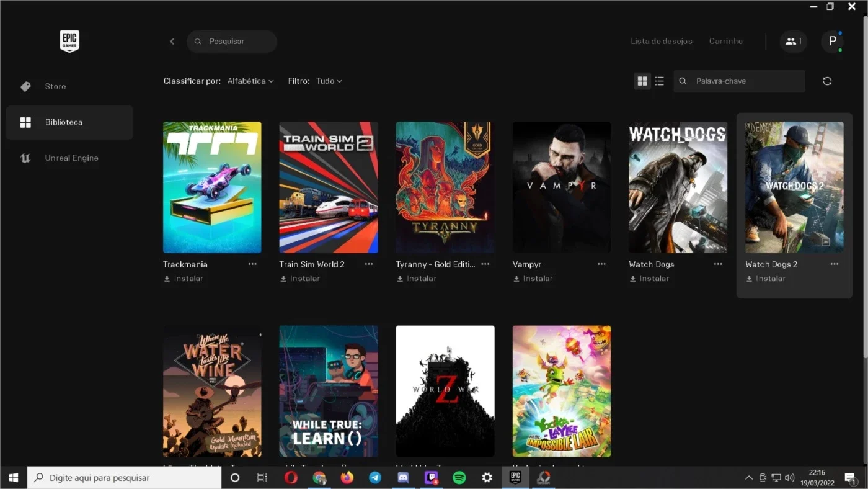Click the Palavra-chave search field

pyautogui.click(x=739, y=81)
